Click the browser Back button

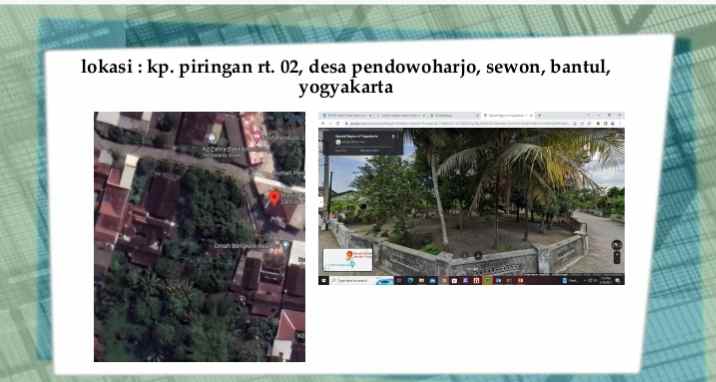pos(323,123)
